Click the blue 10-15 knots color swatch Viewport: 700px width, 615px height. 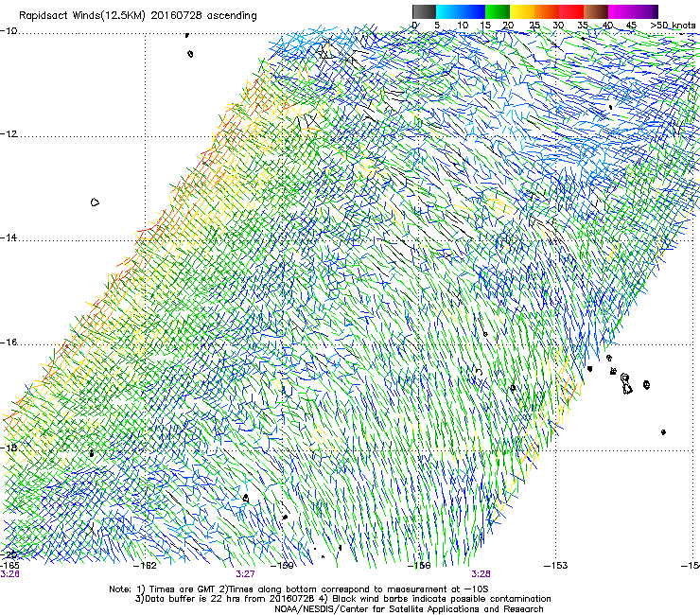(473, 11)
